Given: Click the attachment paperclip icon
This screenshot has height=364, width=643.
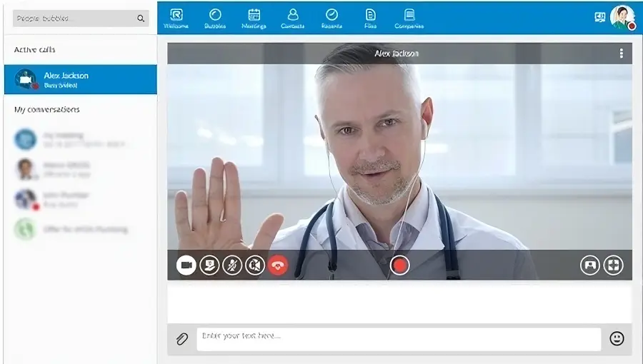Looking at the screenshot, I should pyautogui.click(x=182, y=339).
